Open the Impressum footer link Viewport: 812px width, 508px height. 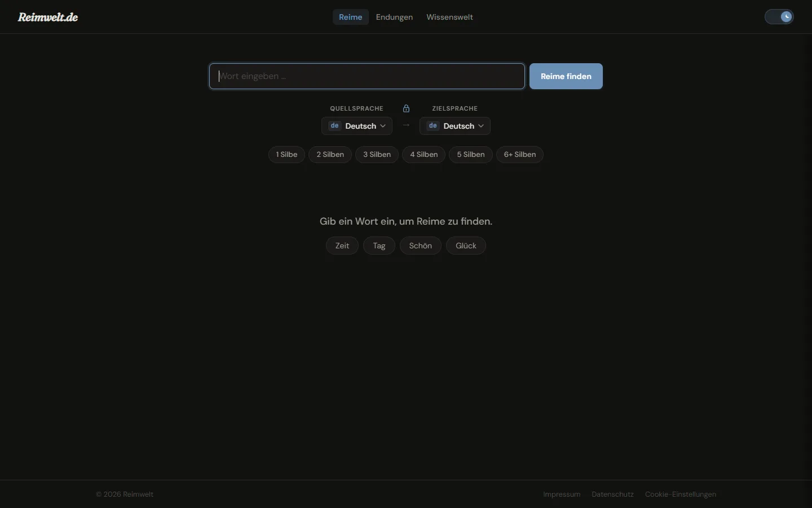(x=562, y=494)
